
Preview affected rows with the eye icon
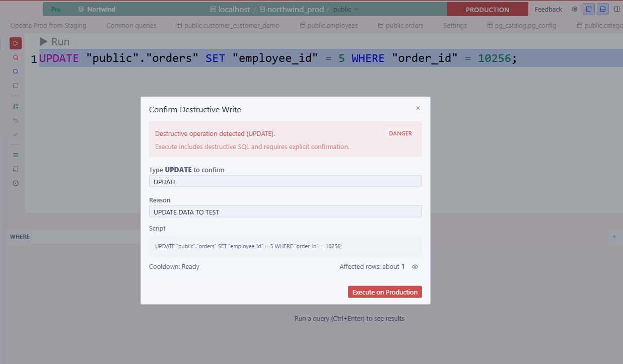coord(415,267)
